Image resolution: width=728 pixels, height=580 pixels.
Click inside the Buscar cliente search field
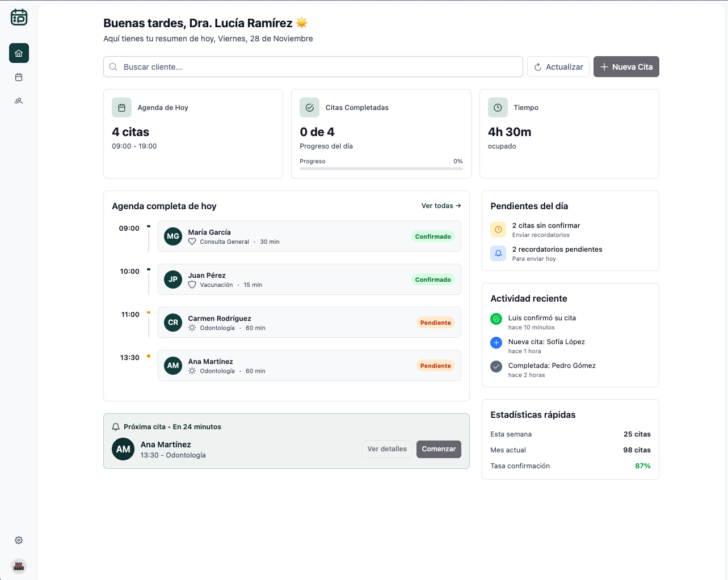pyautogui.click(x=313, y=66)
